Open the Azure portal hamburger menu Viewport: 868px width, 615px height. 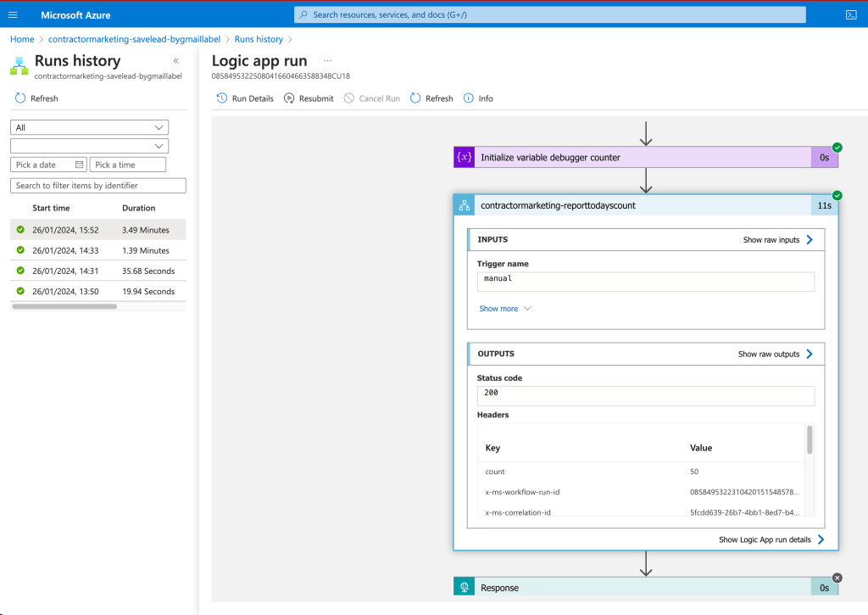13,15
